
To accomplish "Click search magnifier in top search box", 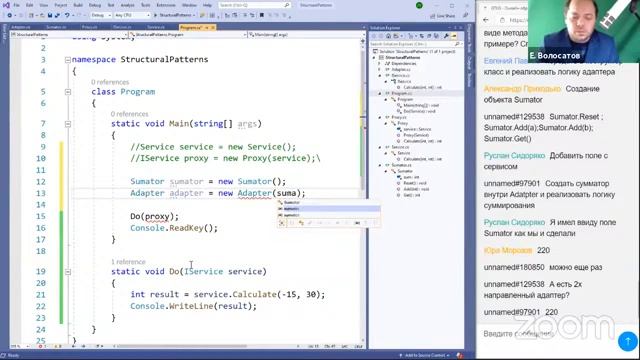I will tap(287, 5).
